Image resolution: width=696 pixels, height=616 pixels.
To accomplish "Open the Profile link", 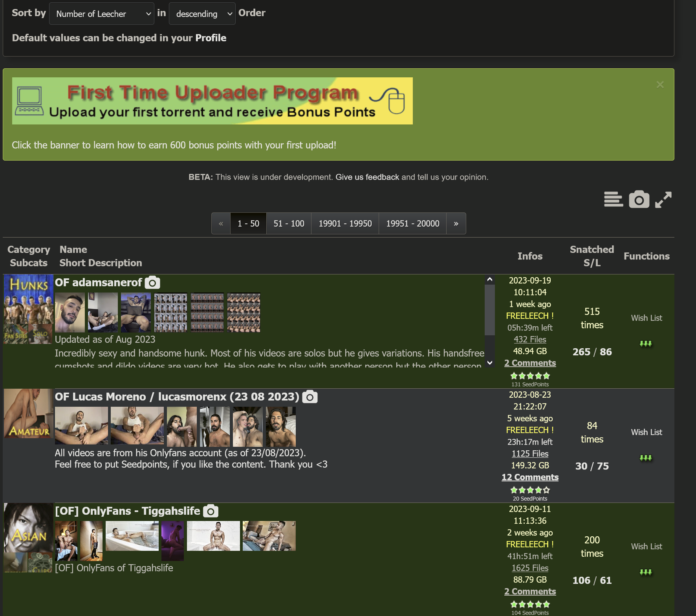I will 211,38.
